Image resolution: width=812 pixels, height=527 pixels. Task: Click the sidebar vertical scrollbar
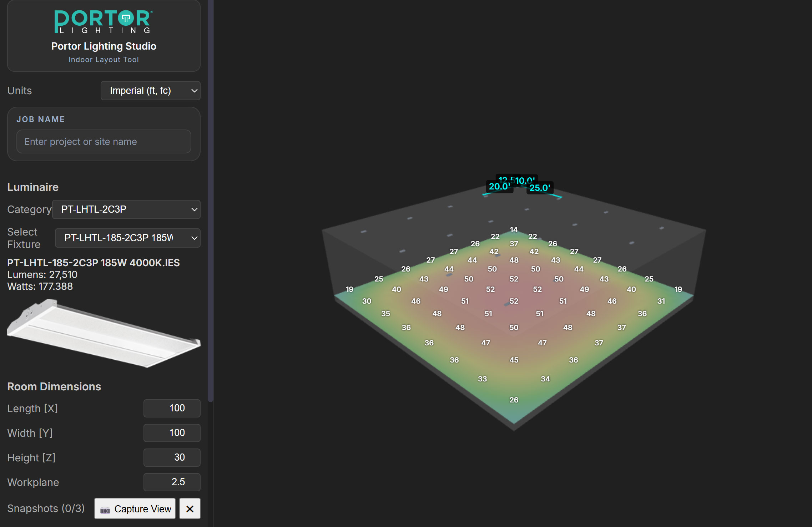[211, 200]
